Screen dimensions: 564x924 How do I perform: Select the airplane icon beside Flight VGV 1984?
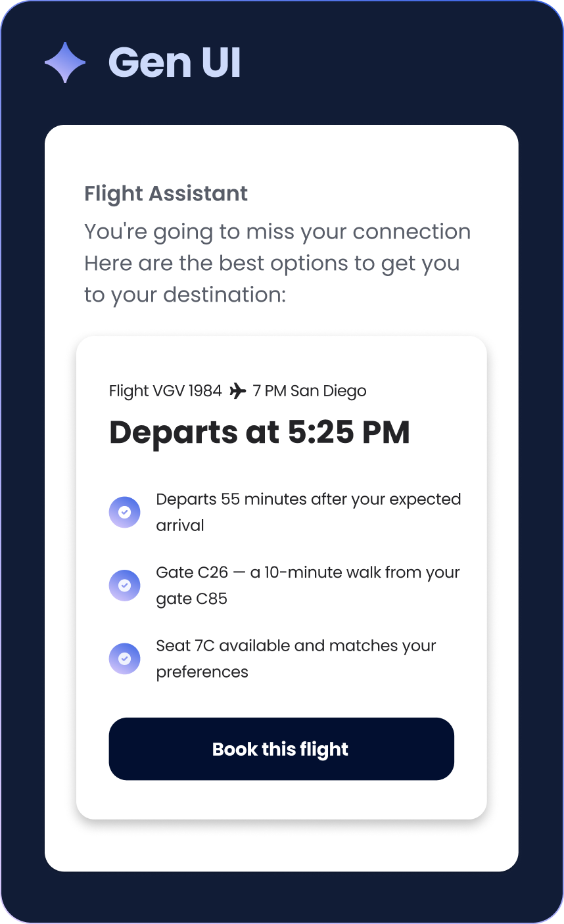coord(238,390)
